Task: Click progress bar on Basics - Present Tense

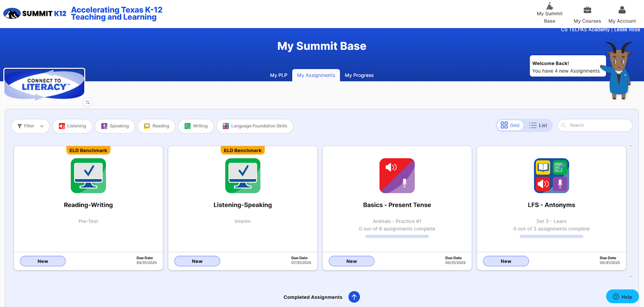Action: click(397, 236)
